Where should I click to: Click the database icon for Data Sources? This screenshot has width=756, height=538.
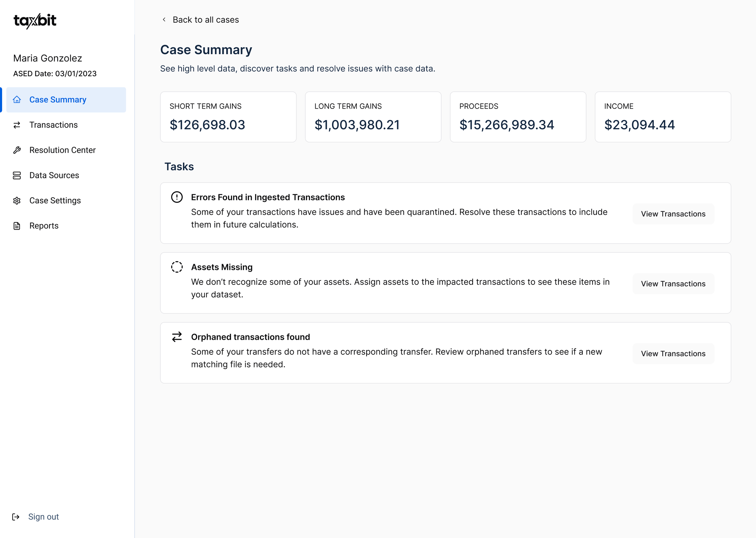(x=17, y=175)
